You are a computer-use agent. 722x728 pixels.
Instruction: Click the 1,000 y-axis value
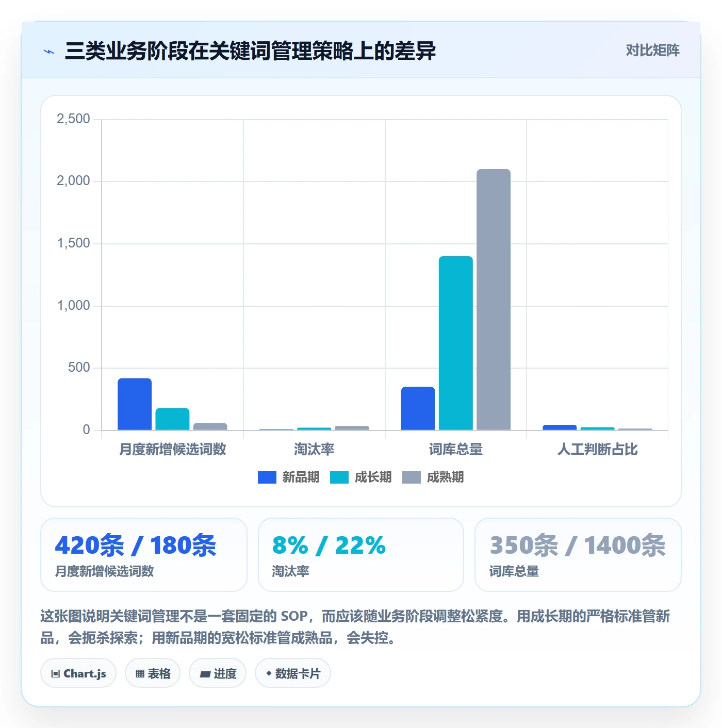coord(73,306)
